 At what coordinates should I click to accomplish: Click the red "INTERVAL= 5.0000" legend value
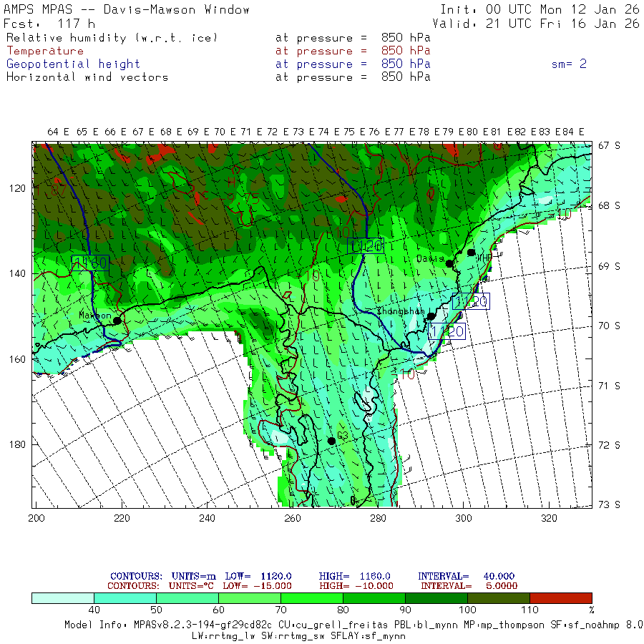(469, 586)
